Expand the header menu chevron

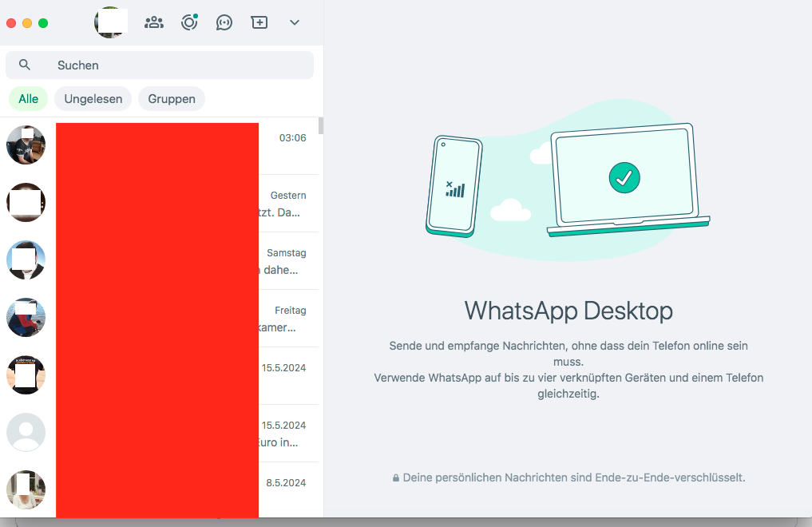click(x=295, y=22)
